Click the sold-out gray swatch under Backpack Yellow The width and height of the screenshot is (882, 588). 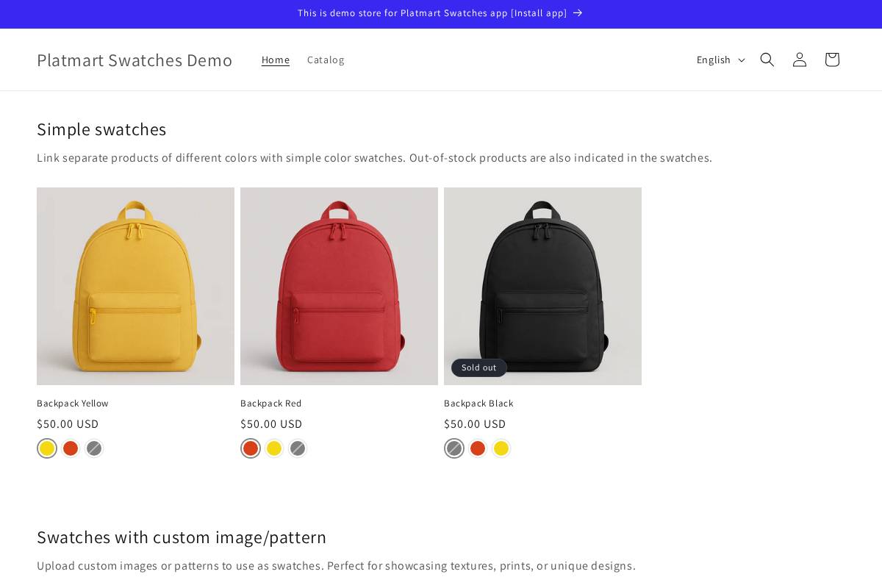click(x=94, y=448)
